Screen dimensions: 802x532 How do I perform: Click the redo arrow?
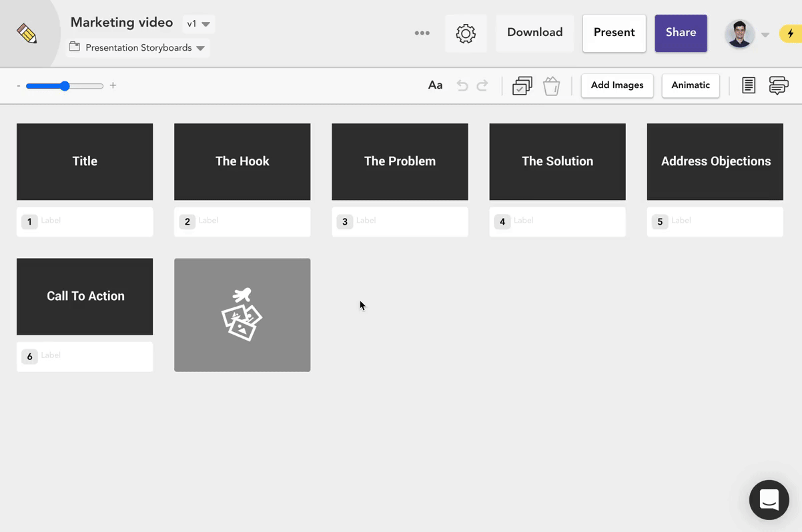click(x=482, y=85)
